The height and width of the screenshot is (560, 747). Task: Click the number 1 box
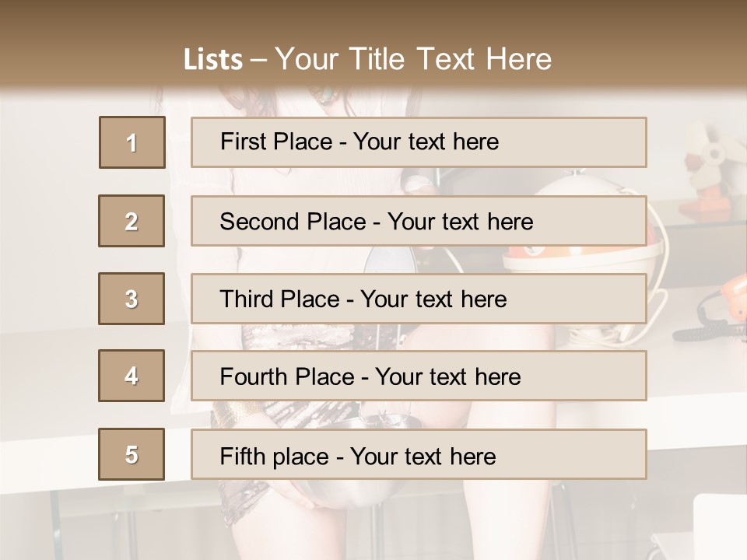pyautogui.click(x=132, y=142)
